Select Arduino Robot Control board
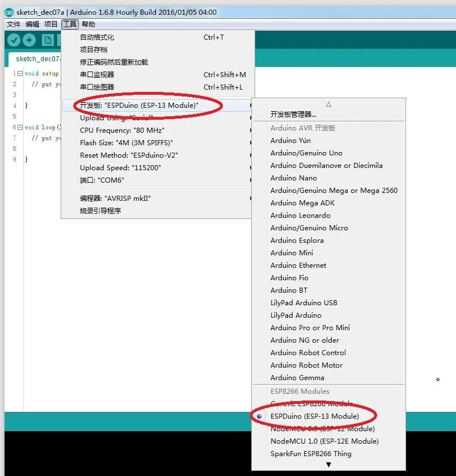The width and height of the screenshot is (456, 476). tap(329, 352)
